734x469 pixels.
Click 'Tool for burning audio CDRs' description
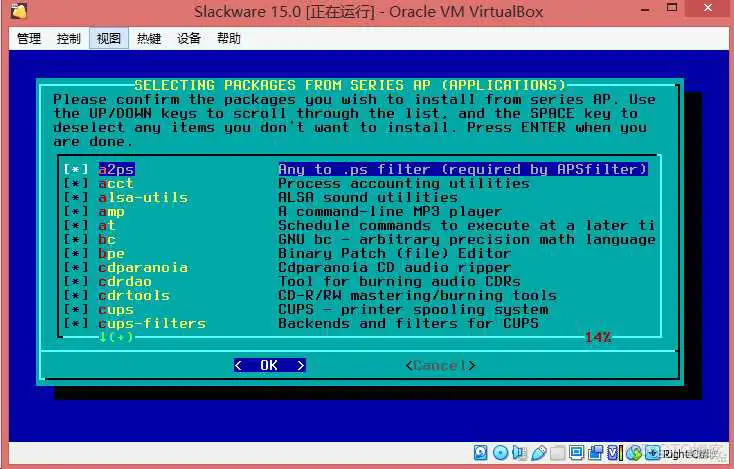tap(399, 281)
